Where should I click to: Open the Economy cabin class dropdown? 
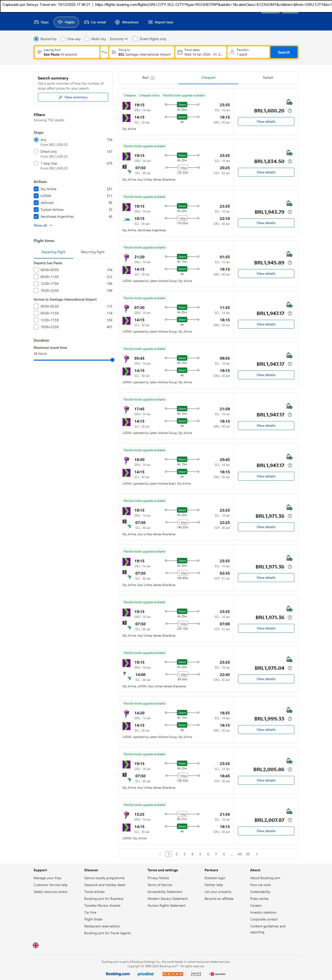118,39
